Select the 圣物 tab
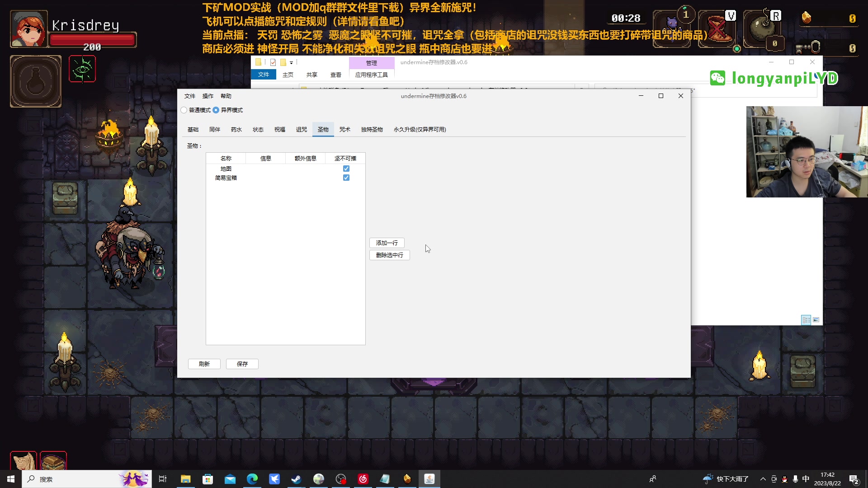This screenshot has height=488, width=868. pyautogui.click(x=323, y=130)
